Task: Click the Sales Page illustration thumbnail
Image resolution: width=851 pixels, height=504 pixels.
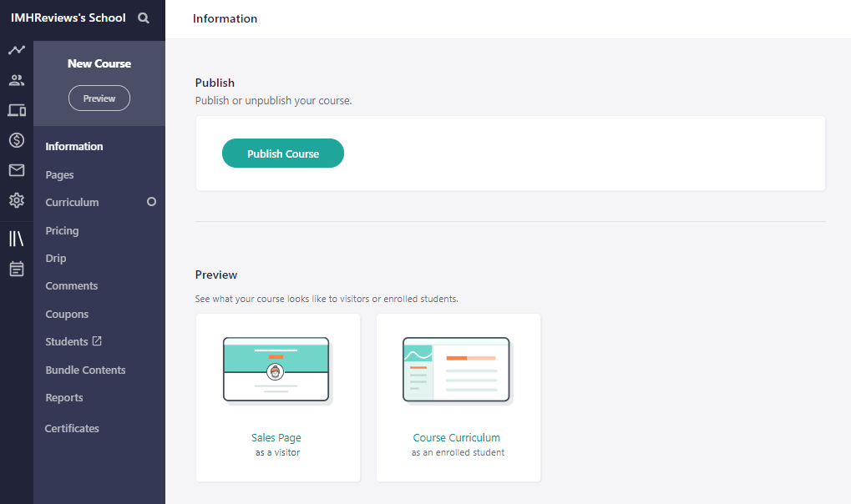Action: (276, 370)
